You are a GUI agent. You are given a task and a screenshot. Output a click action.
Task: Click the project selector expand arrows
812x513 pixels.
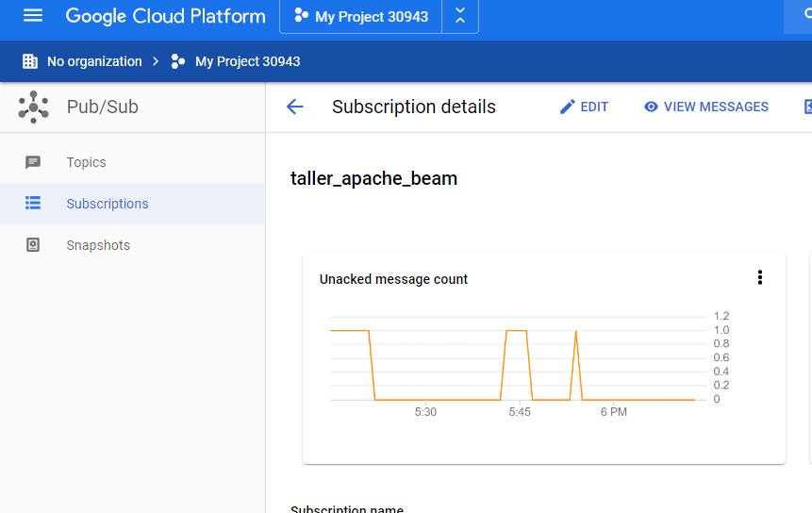[x=460, y=15]
